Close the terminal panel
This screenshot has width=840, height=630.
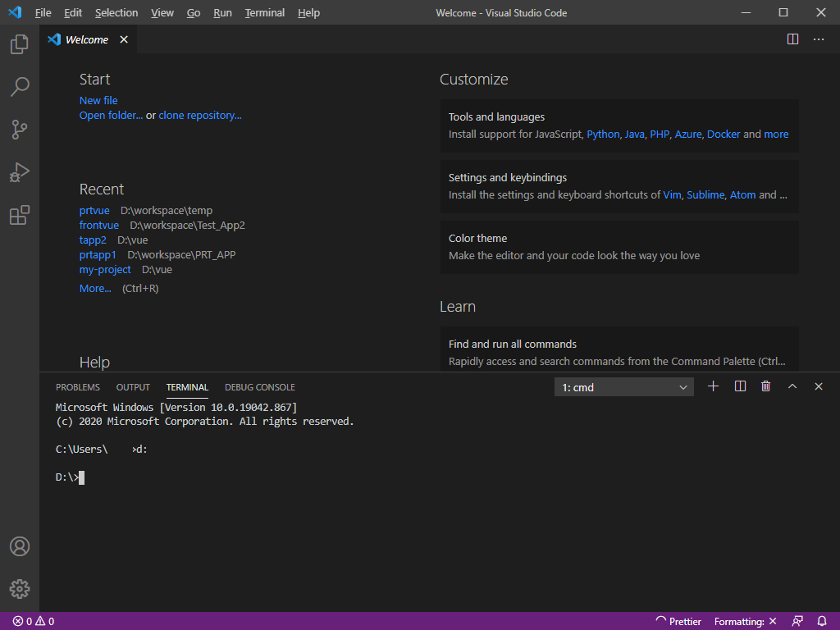(x=818, y=386)
